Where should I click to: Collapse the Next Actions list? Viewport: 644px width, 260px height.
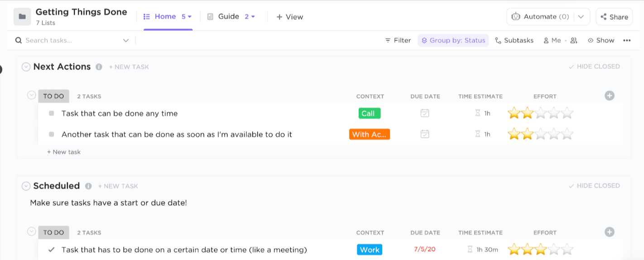[x=26, y=67]
